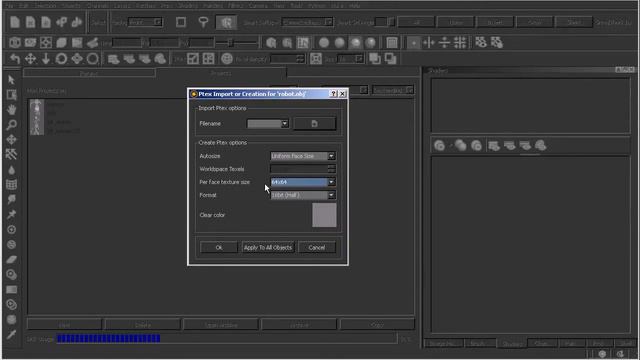
Task: Click the calculator-like grid icon in second toolbar row
Action: (x=392, y=42)
